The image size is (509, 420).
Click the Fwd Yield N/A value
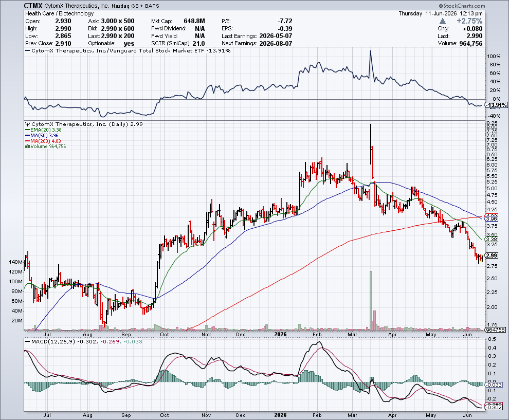(x=199, y=35)
